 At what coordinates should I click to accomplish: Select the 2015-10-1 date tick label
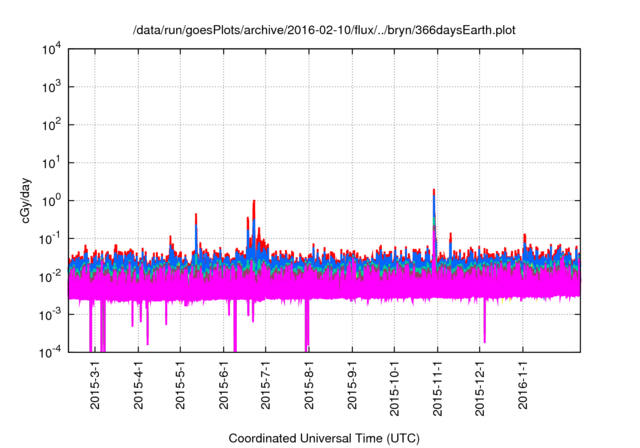click(x=394, y=387)
